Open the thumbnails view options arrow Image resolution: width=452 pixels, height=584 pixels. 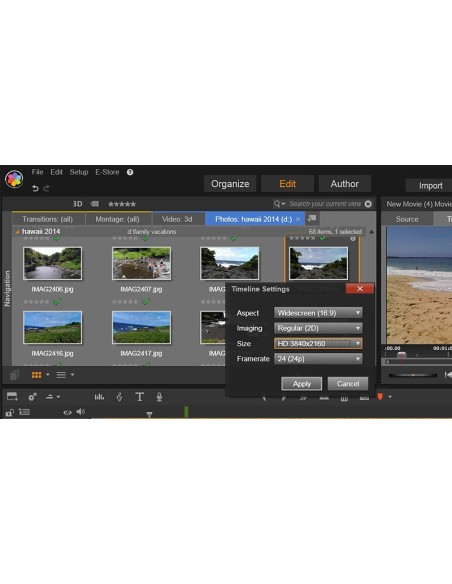click(x=48, y=374)
